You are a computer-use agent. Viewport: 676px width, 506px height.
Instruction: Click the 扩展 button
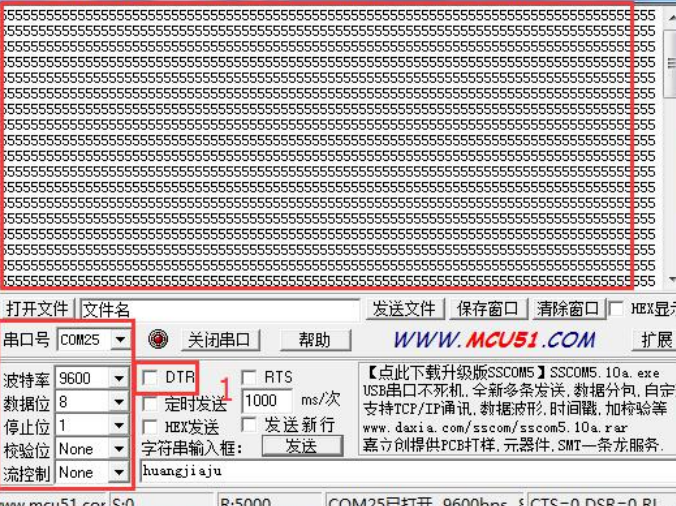(655, 340)
